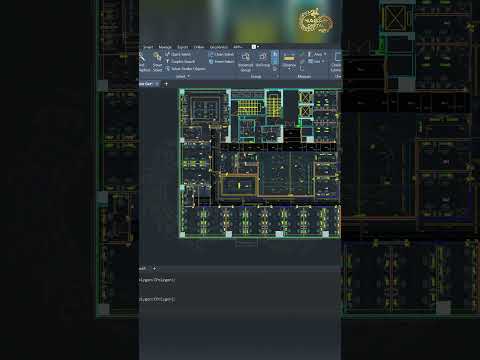Add a new drawing file tab
This screenshot has height=360, width=480.
[x=166, y=84]
